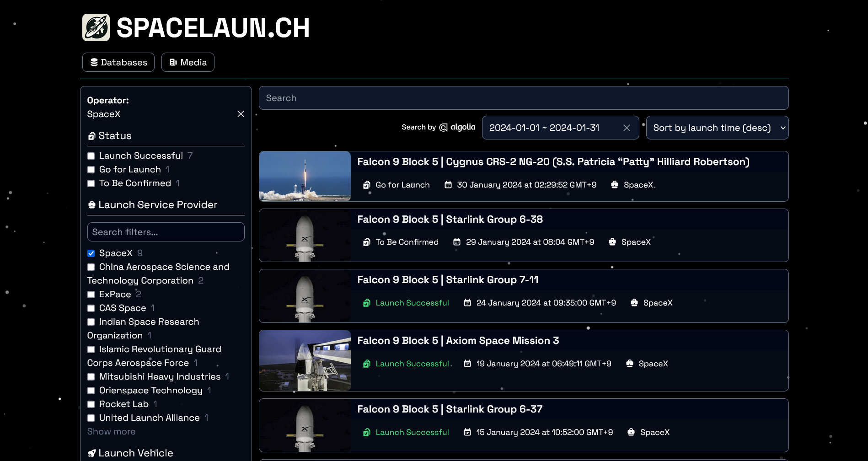Open the Media menu
The image size is (868, 461).
coord(188,62)
